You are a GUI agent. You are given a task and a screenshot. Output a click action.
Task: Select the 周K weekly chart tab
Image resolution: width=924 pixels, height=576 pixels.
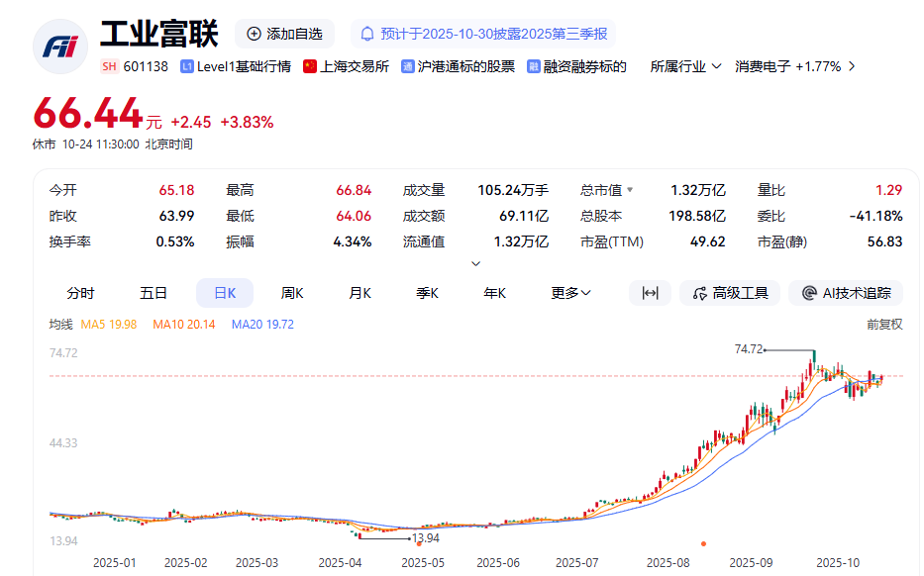[290, 293]
